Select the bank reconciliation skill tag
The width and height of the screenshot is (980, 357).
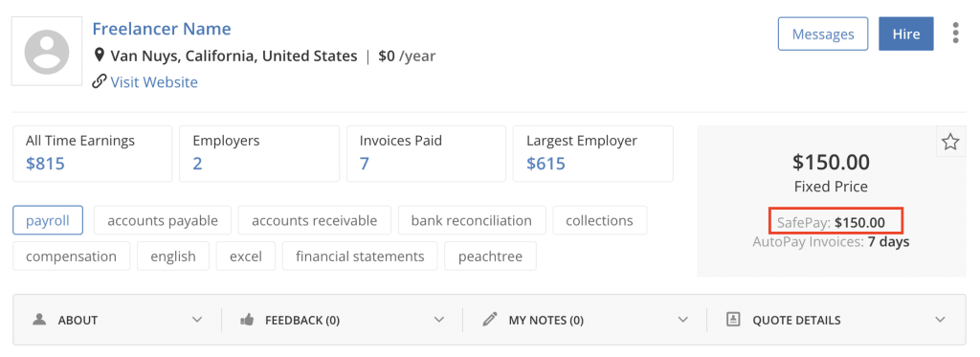coord(471,221)
